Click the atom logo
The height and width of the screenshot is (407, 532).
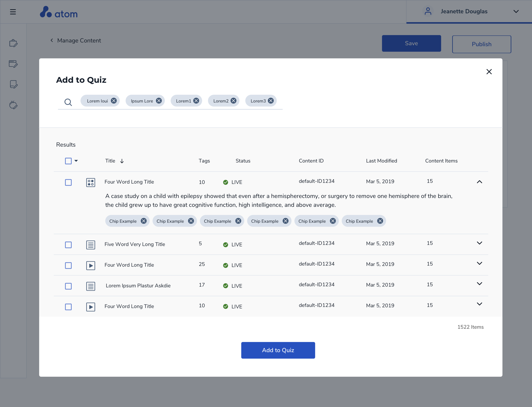click(59, 12)
